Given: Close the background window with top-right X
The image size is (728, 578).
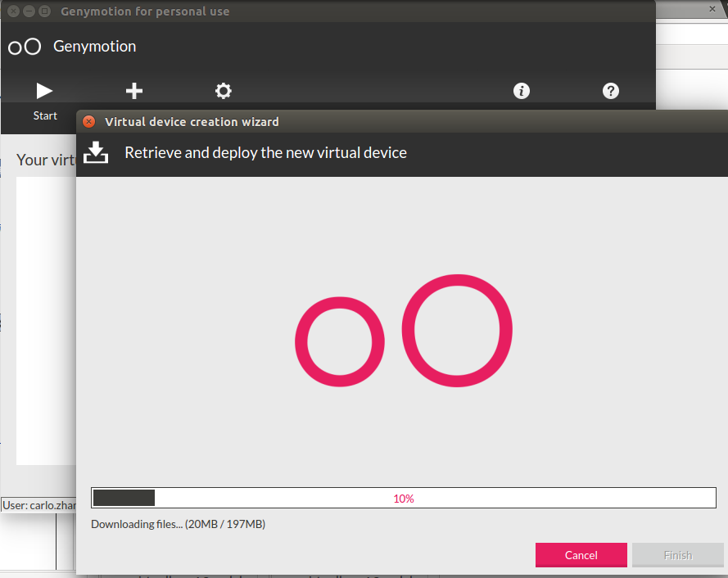Looking at the screenshot, I should click(712, 9).
